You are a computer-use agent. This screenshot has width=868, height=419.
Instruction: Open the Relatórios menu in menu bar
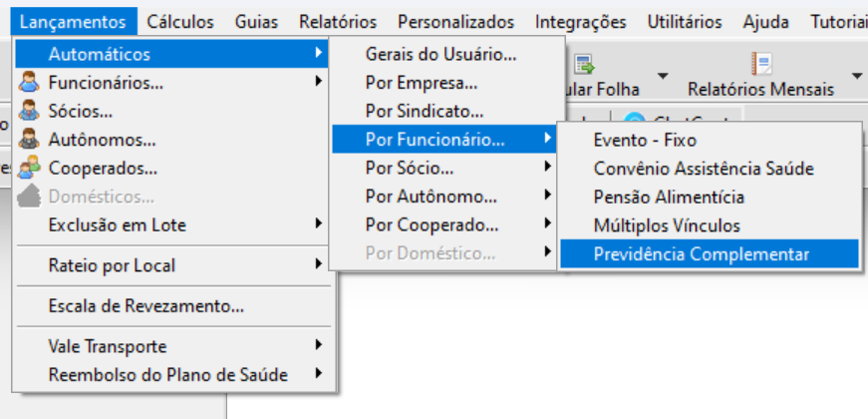pos(338,22)
